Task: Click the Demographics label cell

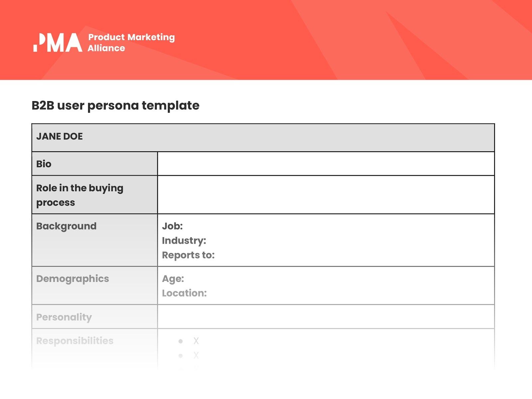Action: coord(95,285)
